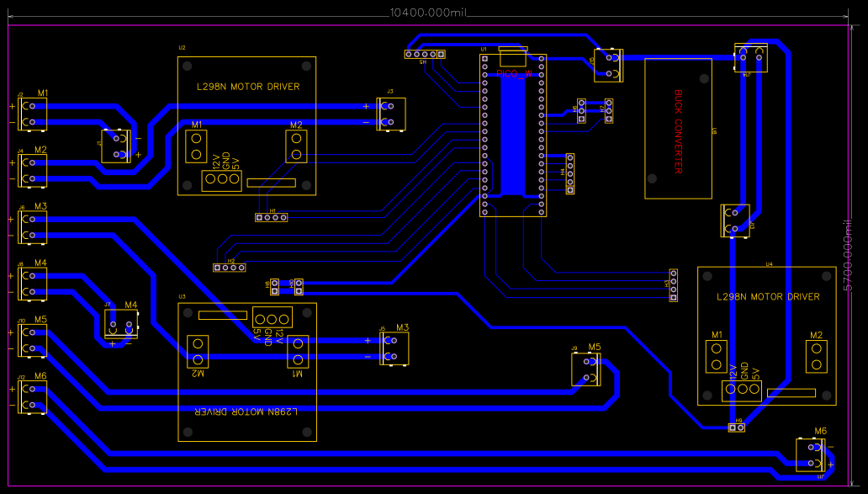Select the H5 header near the Pico
This screenshot has width=868, height=494.
[x=426, y=53]
